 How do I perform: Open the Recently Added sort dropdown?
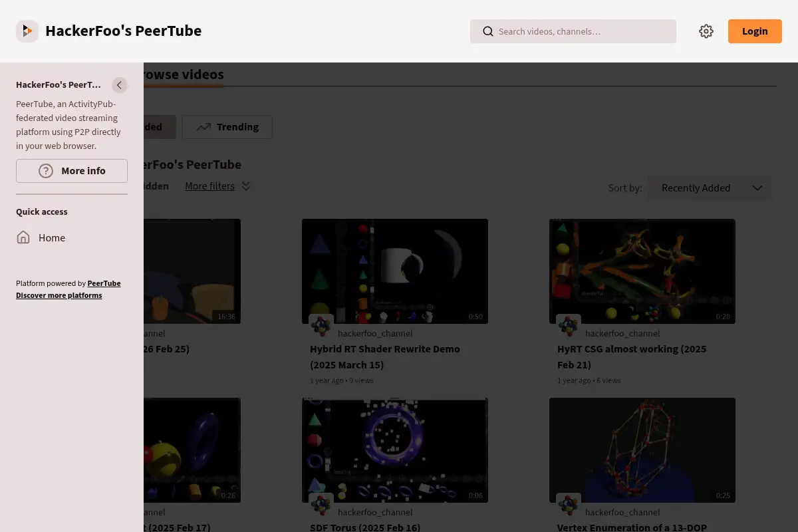pos(710,188)
